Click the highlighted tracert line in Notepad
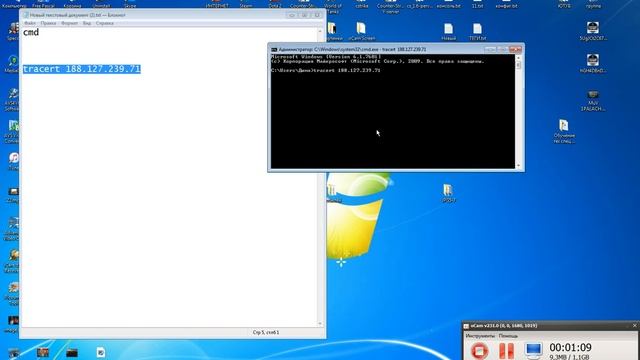 point(82,69)
